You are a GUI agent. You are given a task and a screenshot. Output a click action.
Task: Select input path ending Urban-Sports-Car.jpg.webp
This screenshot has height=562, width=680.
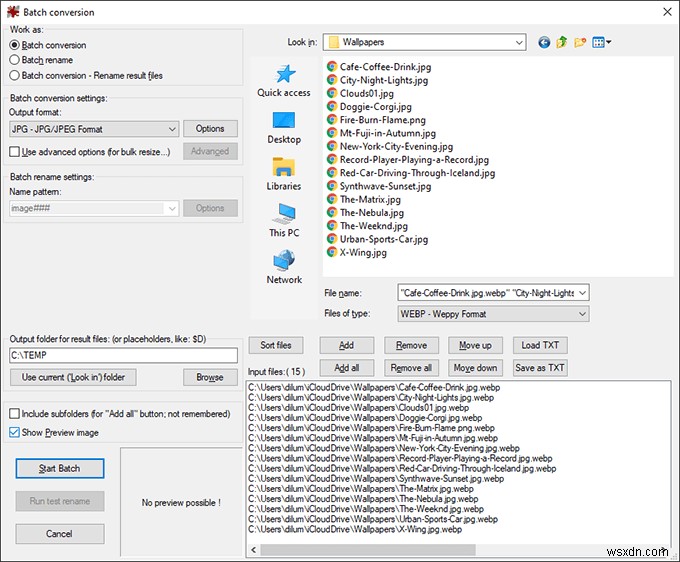[373, 519]
